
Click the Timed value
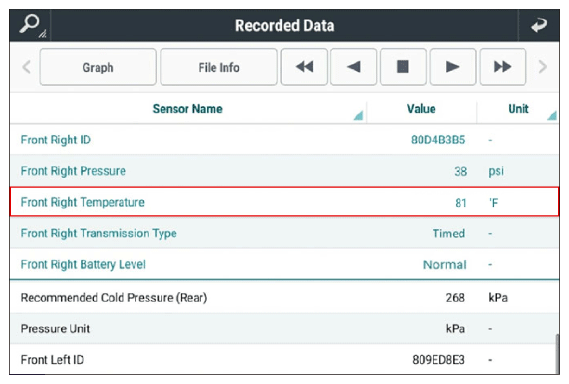449,233
